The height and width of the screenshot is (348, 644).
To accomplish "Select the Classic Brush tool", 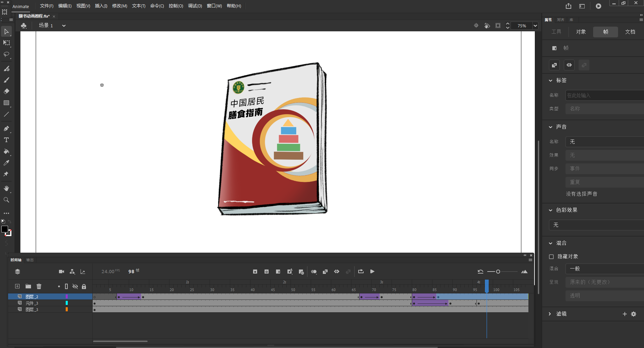I will point(6,80).
